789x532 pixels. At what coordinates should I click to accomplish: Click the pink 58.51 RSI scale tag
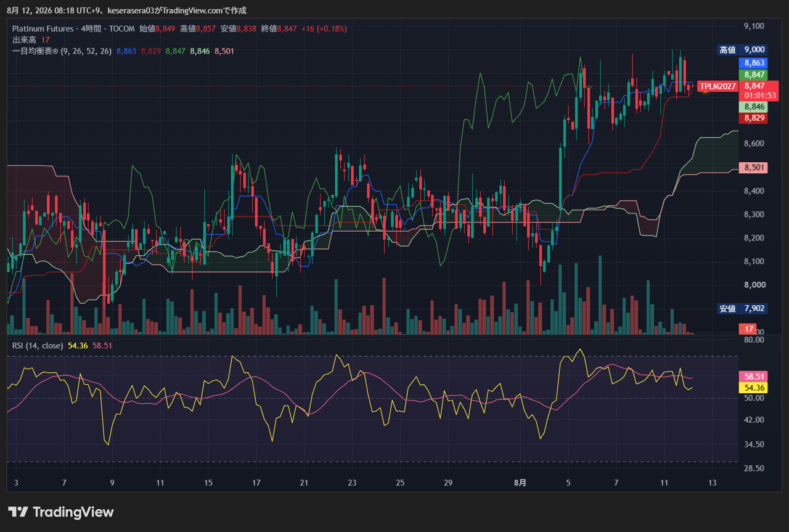[753, 376]
